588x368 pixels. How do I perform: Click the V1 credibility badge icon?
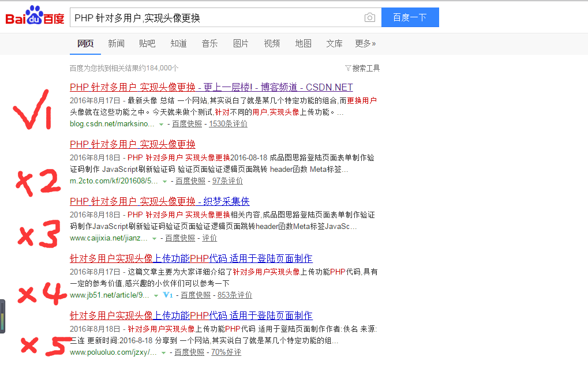pos(167,295)
